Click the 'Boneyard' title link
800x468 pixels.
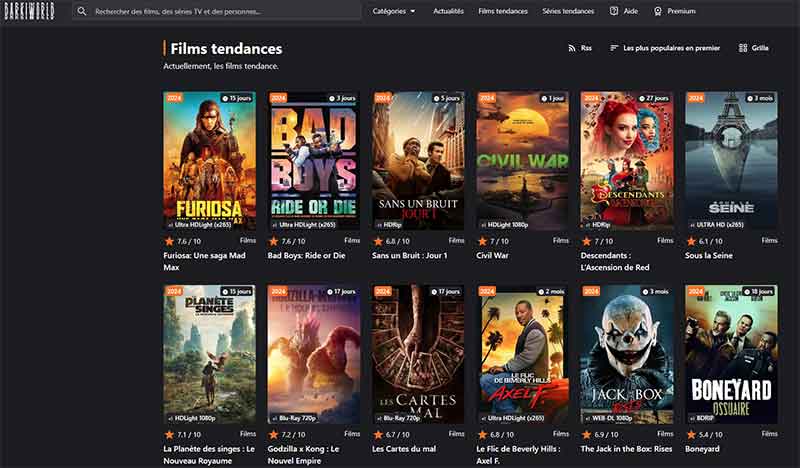pyautogui.click(x=702, y=449)
